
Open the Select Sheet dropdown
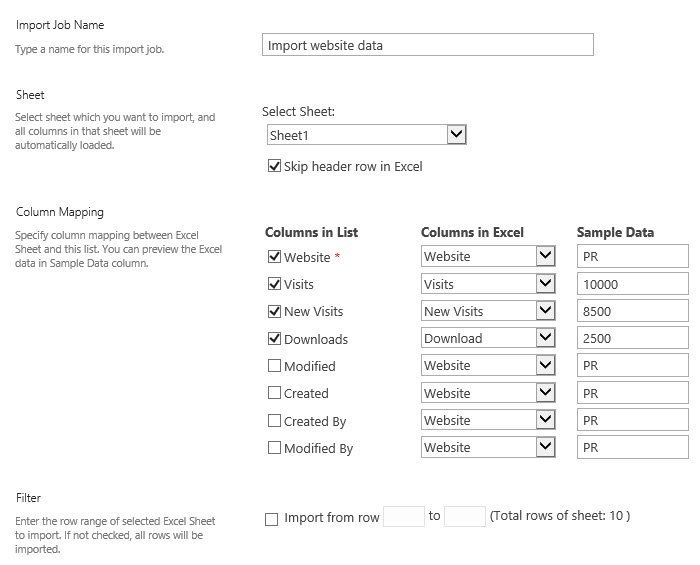click(366, 135)
